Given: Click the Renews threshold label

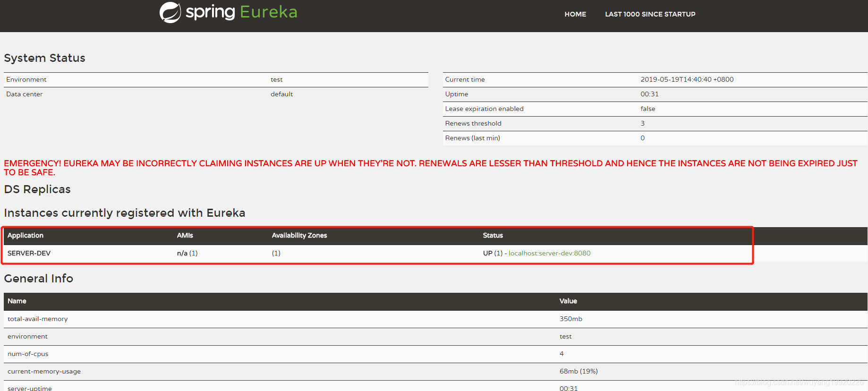Looking at the screenshot, I should click(473, 123).
